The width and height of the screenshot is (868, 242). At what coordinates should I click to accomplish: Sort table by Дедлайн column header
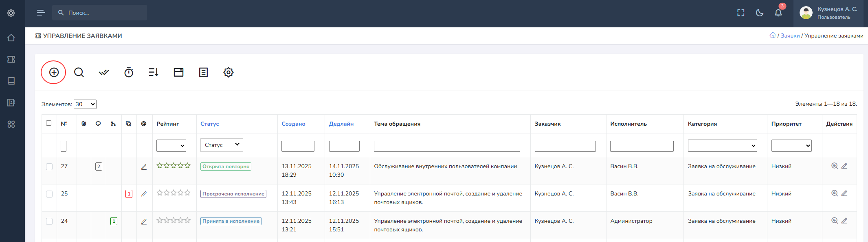point(341,124)
